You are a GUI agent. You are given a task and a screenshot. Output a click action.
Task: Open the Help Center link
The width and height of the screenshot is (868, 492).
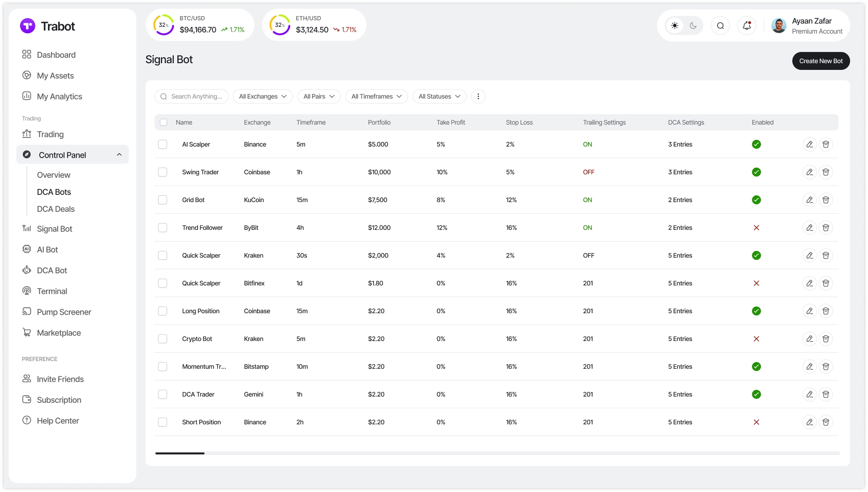[x=58, y=421]
